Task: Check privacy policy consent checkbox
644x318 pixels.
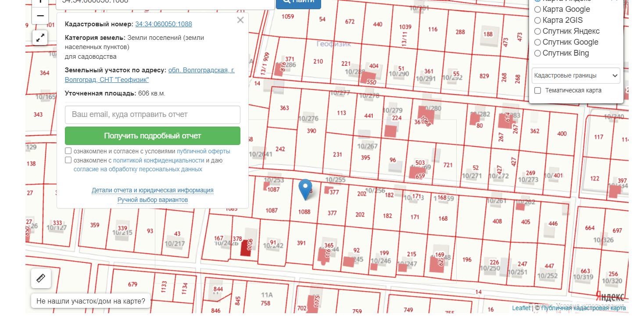Action: pyautogui.click(x=68, y=160)
